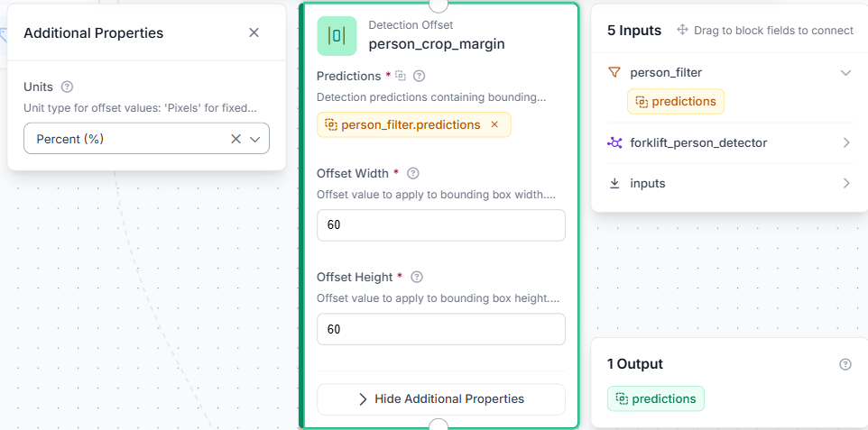Screen dimensions: 868x430
Task: Click the forklift_person_detector model icon
Action: coord(614,142)
